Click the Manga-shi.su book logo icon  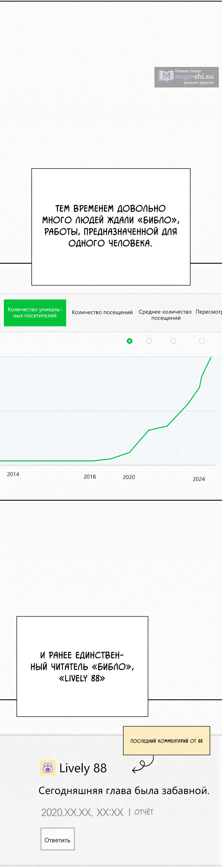(x=166, y=76)
